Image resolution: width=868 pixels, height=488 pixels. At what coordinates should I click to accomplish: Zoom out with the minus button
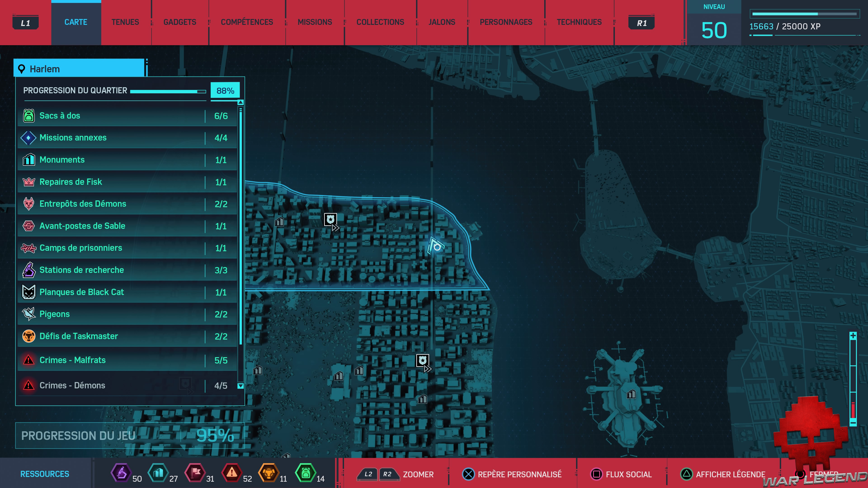(x=853, y=422)
